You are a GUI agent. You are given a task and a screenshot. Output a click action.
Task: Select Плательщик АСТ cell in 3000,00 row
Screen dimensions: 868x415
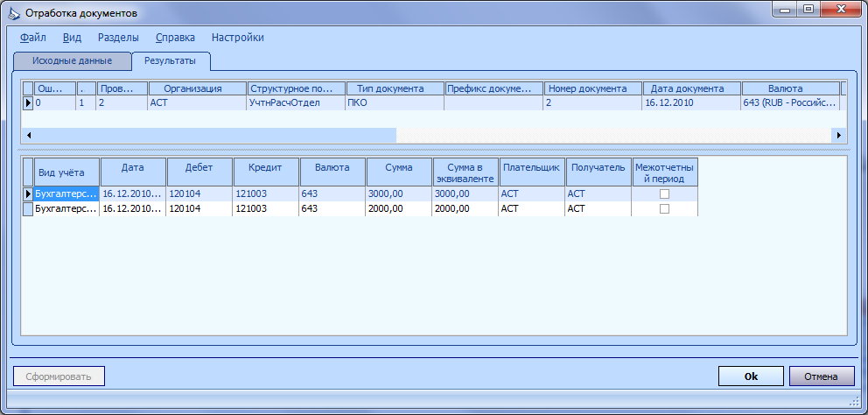point(531,193)
